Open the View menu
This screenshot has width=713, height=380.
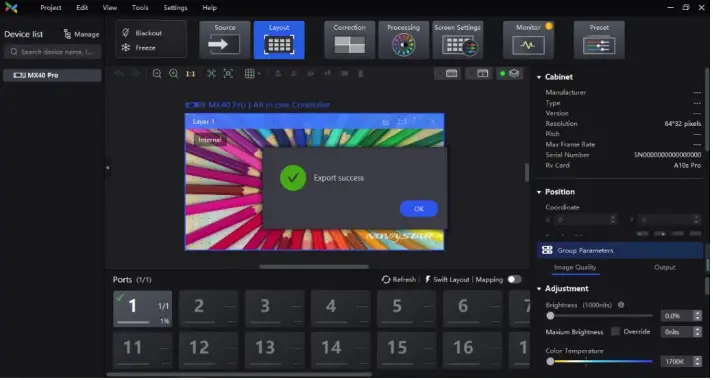(110, 8)
